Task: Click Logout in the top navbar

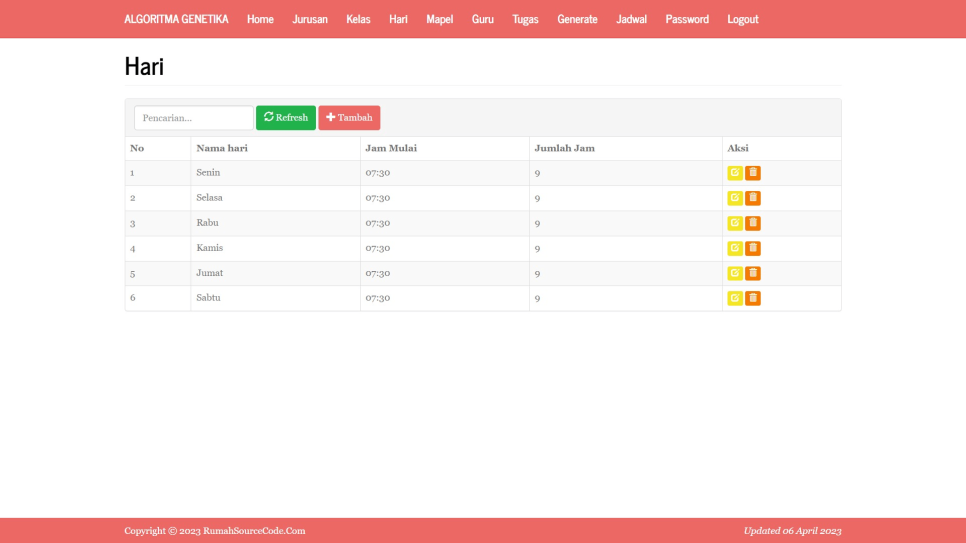Action: click(x=742, y=19)
